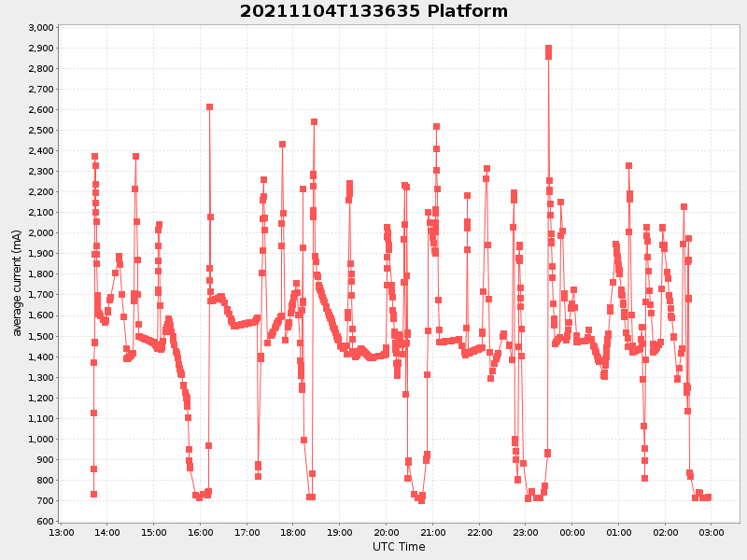
Task: Select the 2,600 mA peak marker after 16:00
Action: (x=209, y=107)
